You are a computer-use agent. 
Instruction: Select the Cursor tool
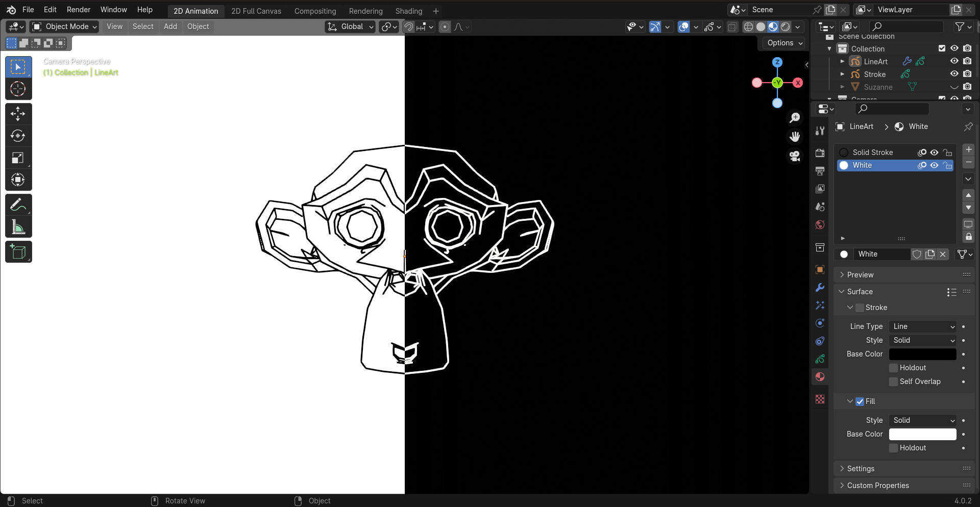pos(18,89)
